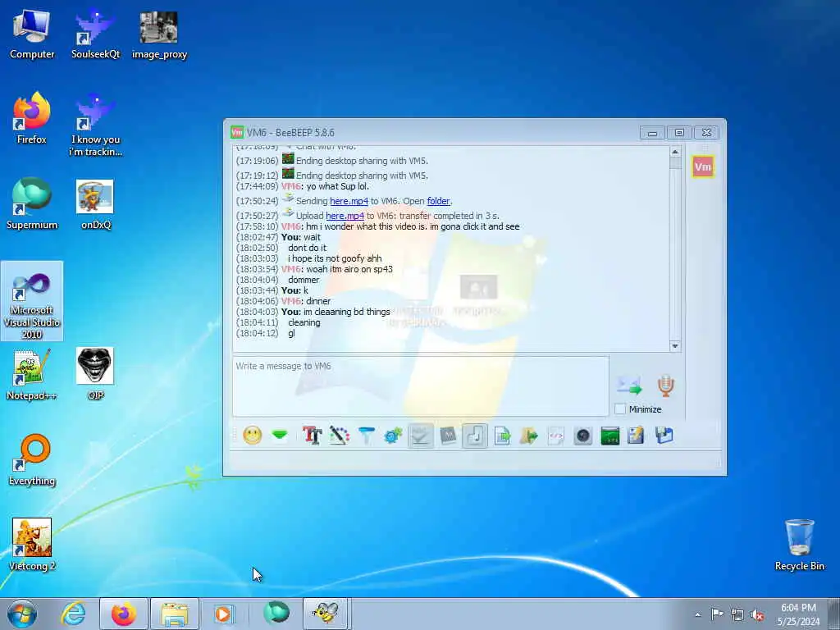Screen dimensions: 840x630
Task: Open Windows Explorer folder taskbar icon
Action: 175,614
